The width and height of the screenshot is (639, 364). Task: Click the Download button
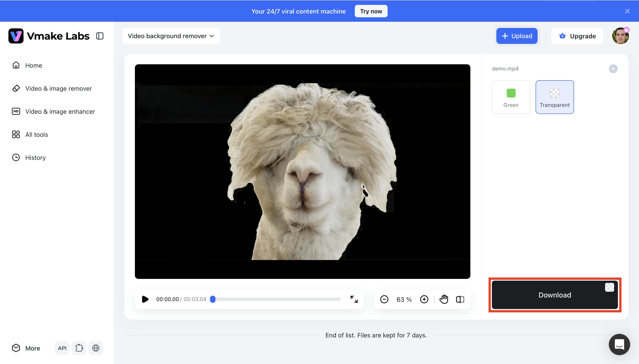pyautogui.click(x=555, y=295)
